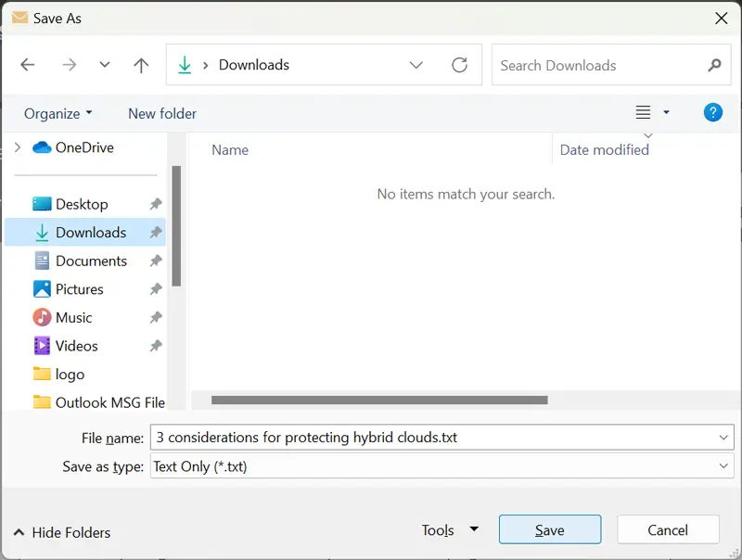
Task: Click the Up one level arrow
Action: pyautogui.click(x=141, y=65)
